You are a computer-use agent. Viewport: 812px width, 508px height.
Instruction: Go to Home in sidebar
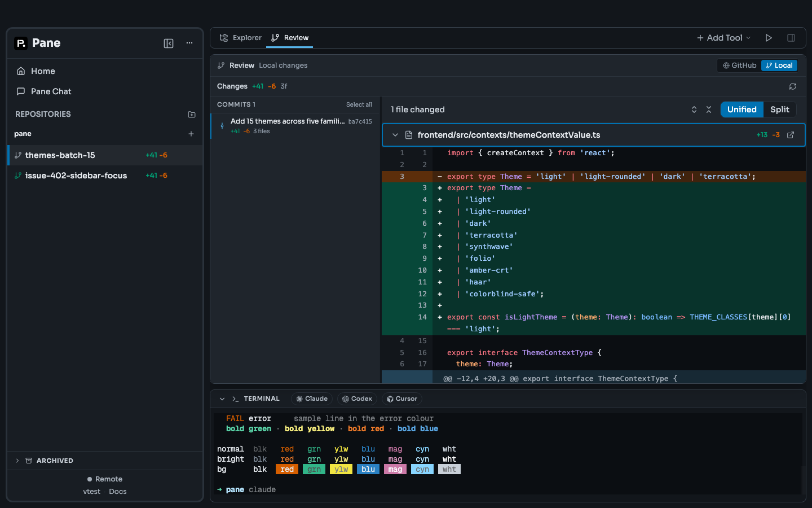pos(105,71)
